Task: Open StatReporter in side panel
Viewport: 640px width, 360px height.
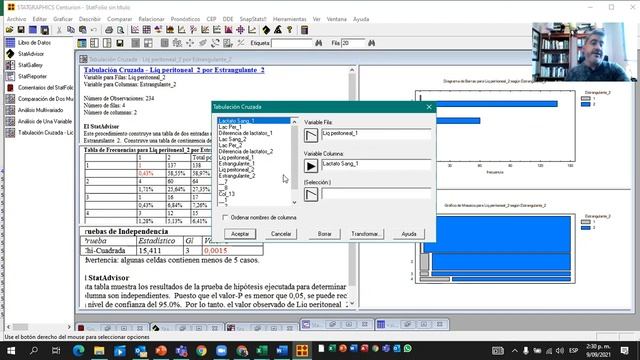Action: point(32,76)
